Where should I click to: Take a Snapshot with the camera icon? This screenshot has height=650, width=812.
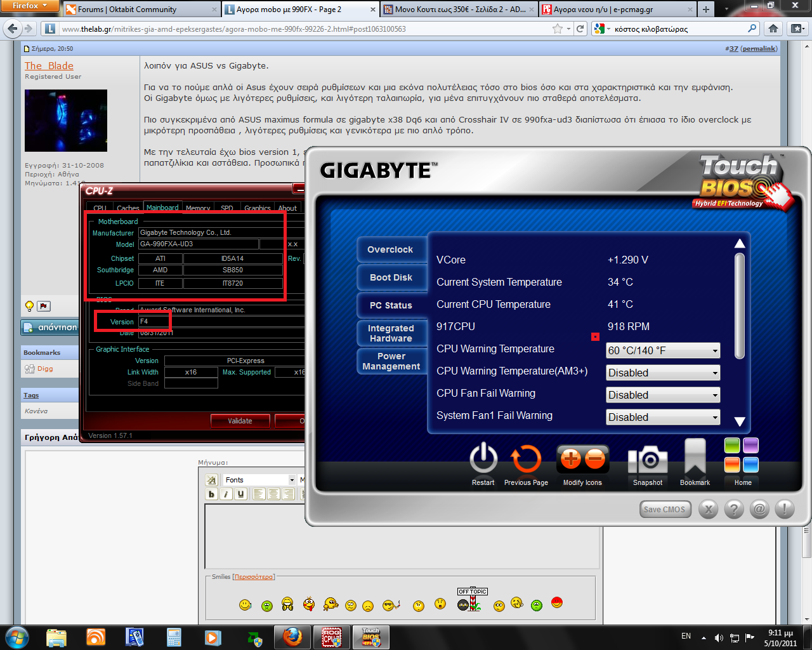pyautogui.click(x=648, y=460)
